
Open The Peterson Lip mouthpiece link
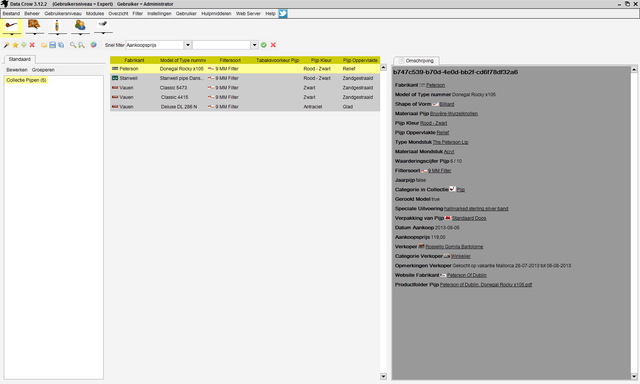pos(450,142)
